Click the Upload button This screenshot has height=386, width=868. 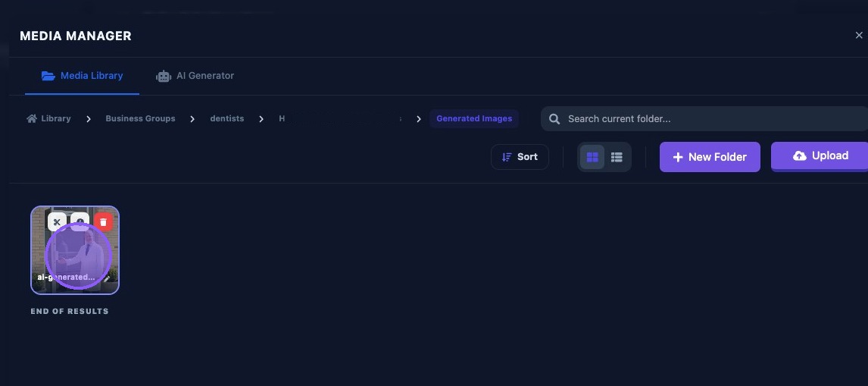click(x=820, y=156)
